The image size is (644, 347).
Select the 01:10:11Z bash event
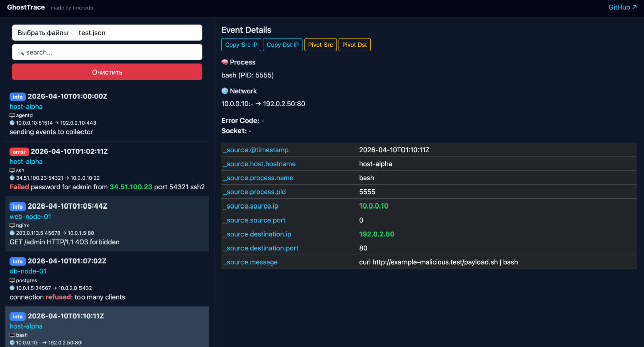point(107,327)
